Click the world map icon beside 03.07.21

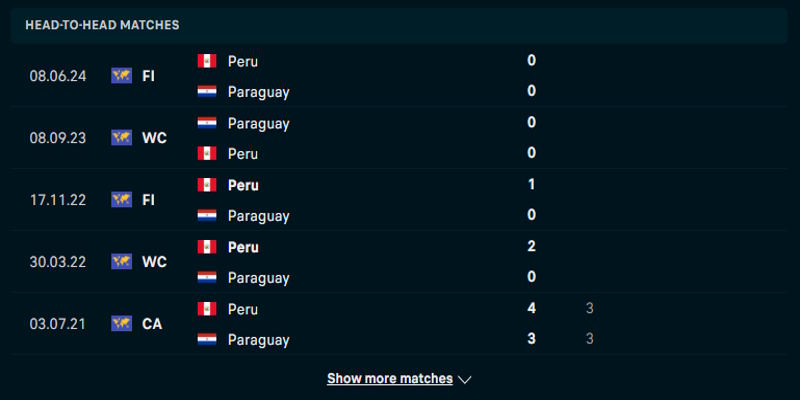click(x=122, y=324)
